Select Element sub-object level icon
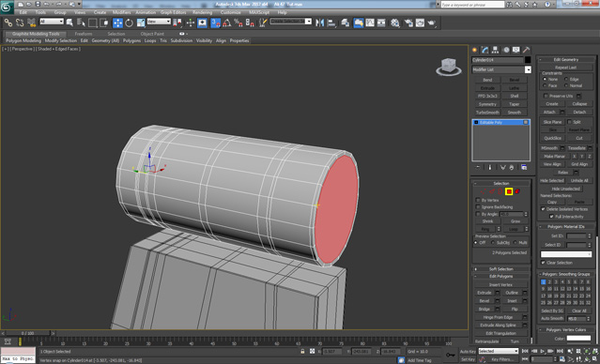Image resolution: width=600 pixels, height=364 pixels. 517,191
